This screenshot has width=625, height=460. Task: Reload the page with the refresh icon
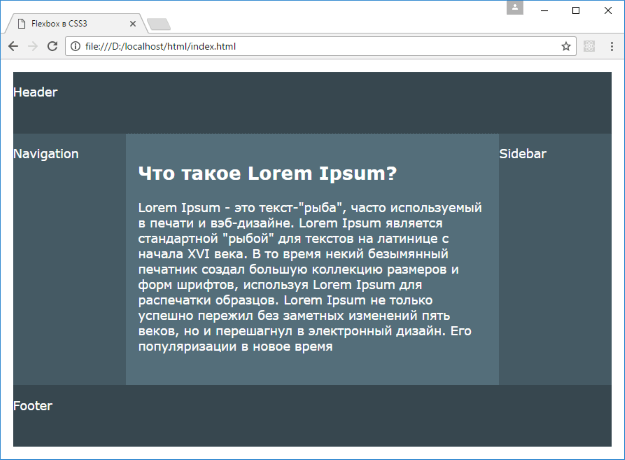(52, 46)
